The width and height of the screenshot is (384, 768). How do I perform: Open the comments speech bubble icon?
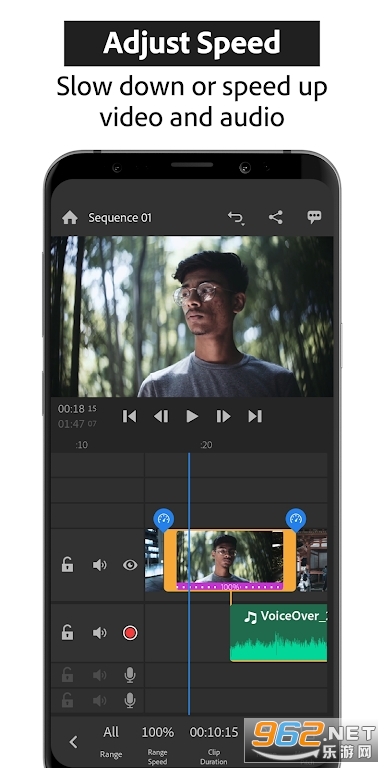(314, 217)
